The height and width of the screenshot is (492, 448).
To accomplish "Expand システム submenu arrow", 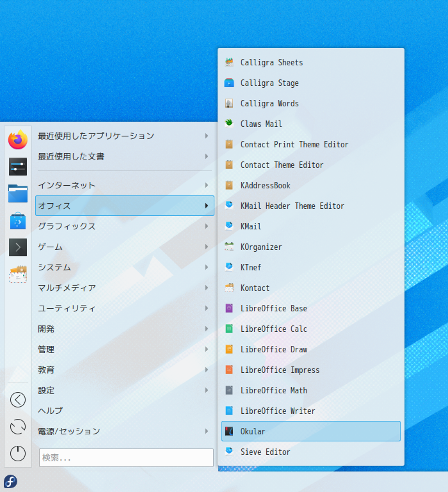I will point(206,267).
